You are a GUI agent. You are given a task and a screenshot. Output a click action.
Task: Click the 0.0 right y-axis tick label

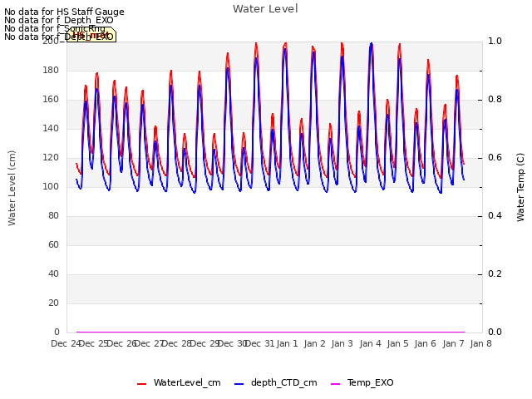(x=495, y=332)
